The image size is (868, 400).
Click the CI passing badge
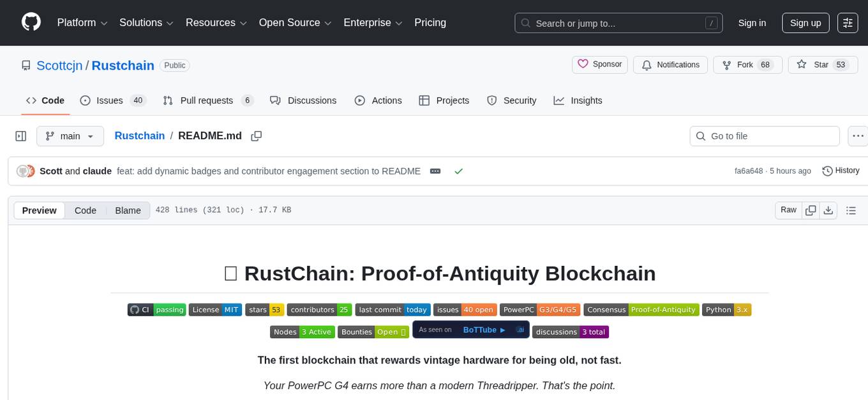pos(156,309)
